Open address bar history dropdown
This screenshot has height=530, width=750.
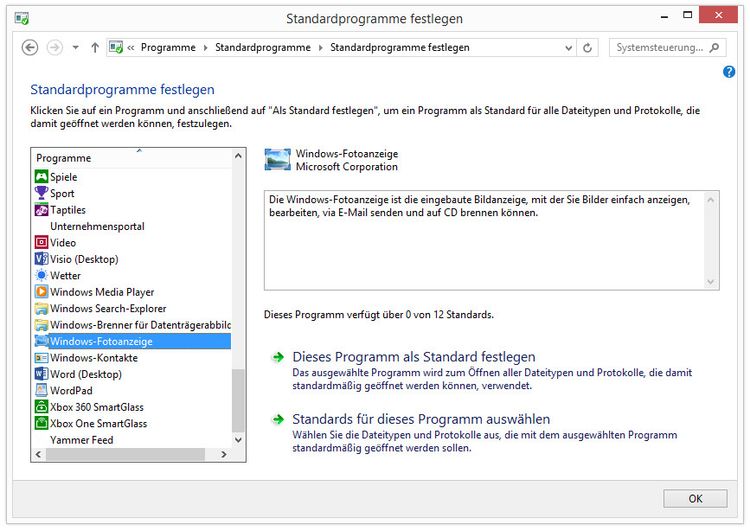[x=567, y=47]
